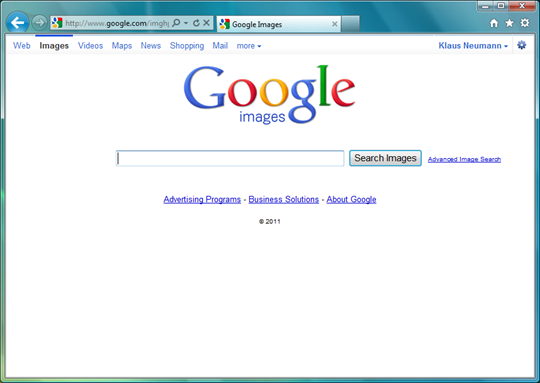Screen dimensions: 540x383
Task: Minimize the browser window
Action: [486, 6]
